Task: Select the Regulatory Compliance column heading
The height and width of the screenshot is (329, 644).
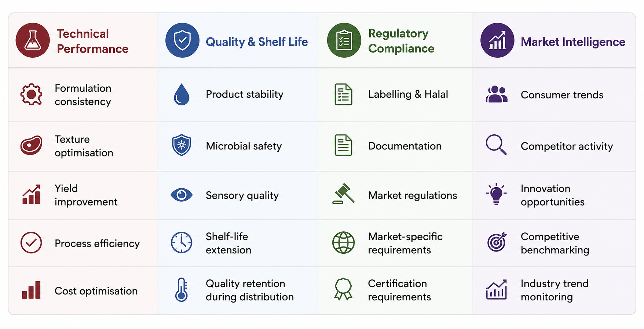Action: [401, 41]
